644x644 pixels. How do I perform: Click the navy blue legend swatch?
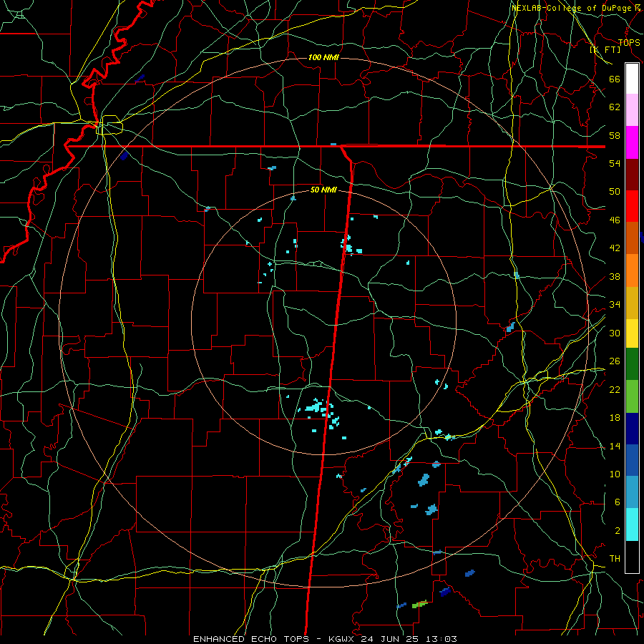[x=632, y=429]
